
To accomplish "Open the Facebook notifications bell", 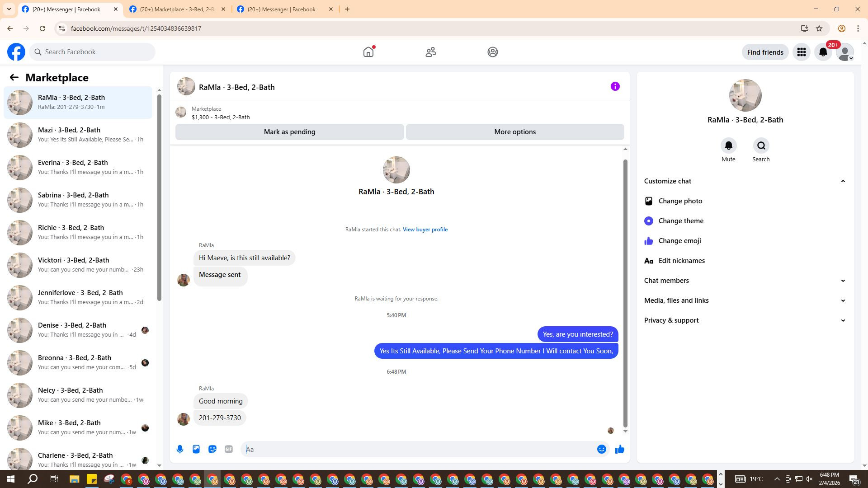I will [x=823, y=52].
